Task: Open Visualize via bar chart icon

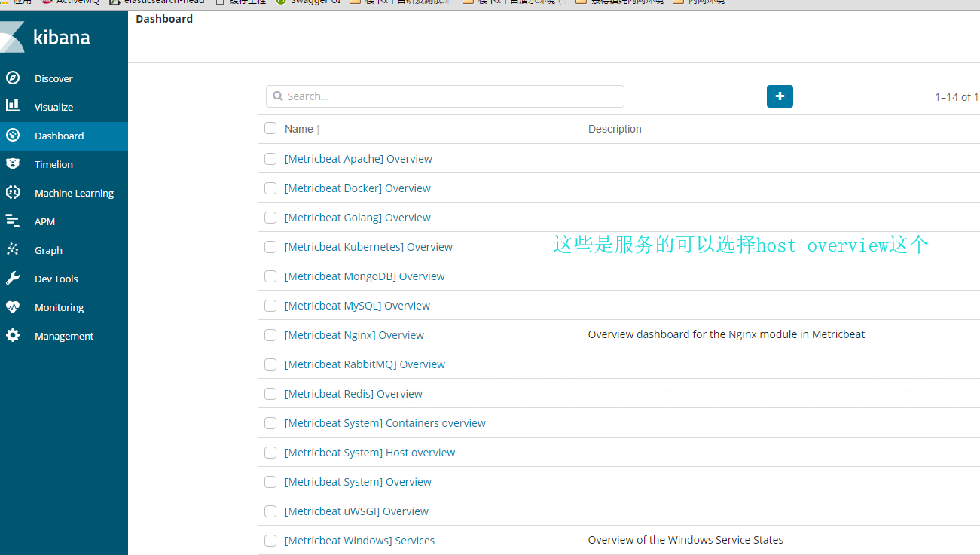Action: pyautogui.click(x=13, y=106)
